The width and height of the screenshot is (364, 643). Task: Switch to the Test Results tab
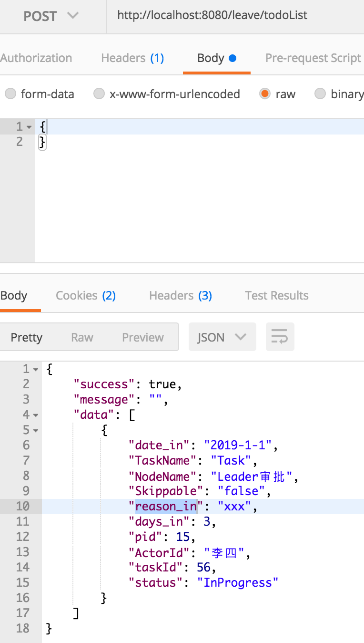pos(277,296)
